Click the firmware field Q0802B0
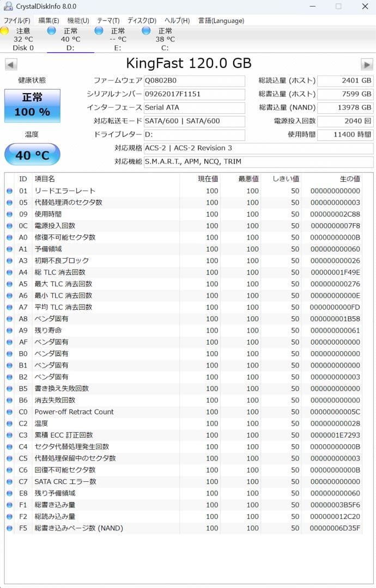 click(x=195, y=81)
